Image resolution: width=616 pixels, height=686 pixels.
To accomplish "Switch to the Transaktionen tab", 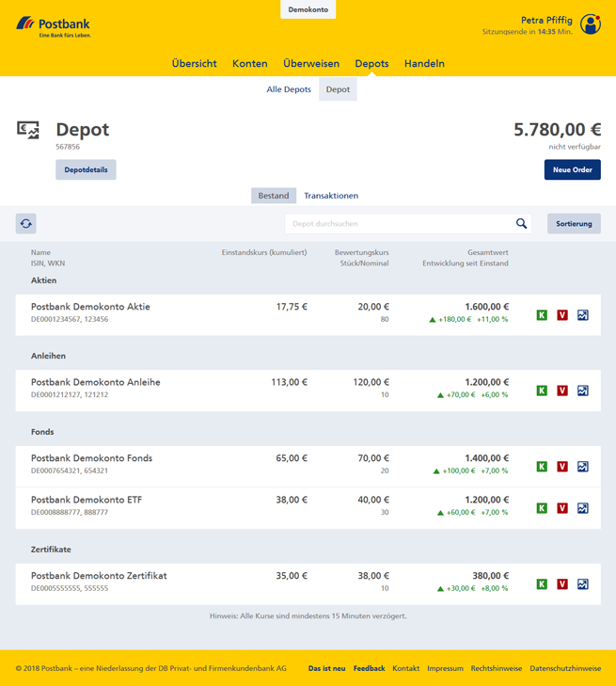I will point(331,196).
